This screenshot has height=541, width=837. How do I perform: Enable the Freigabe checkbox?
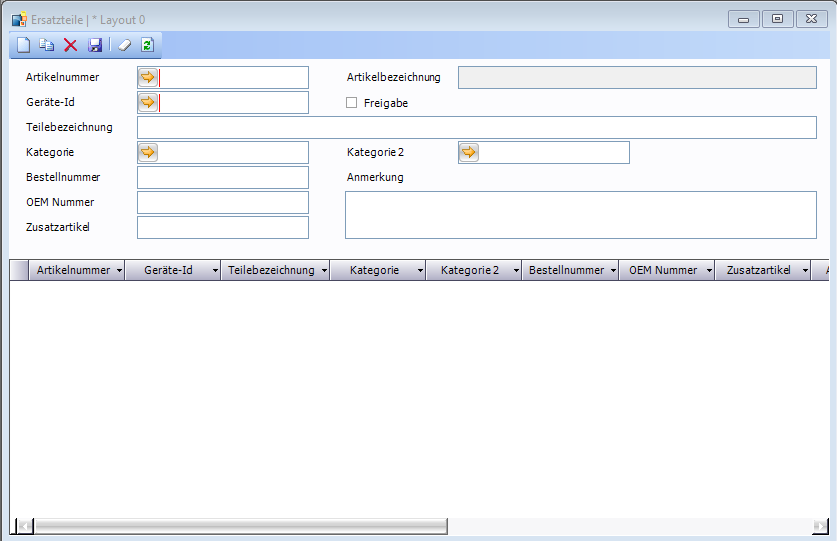tap(351, 102)
